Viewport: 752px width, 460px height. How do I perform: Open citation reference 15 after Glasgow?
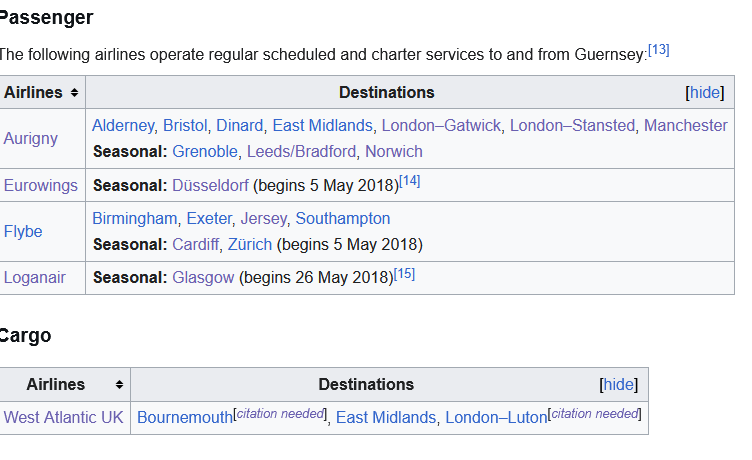(404, 273)
